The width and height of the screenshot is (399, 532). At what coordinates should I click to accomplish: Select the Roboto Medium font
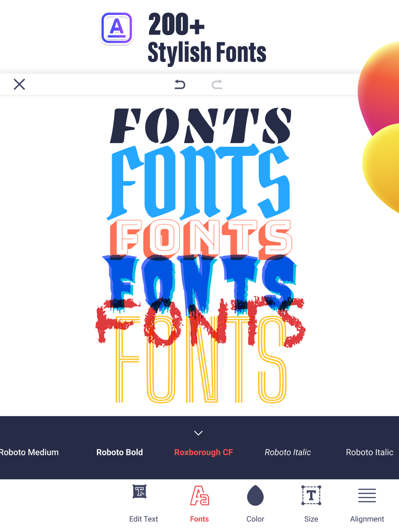click(29, 452)
